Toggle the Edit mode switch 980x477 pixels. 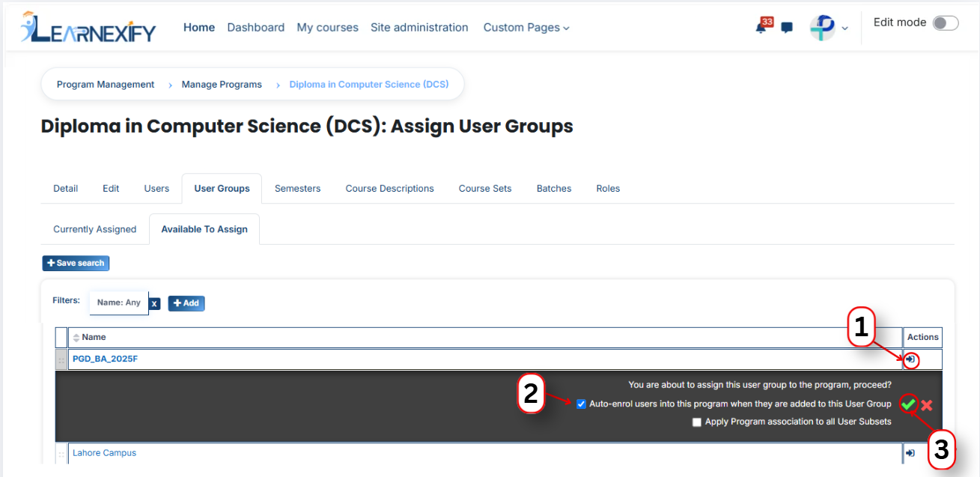(946, 23)
